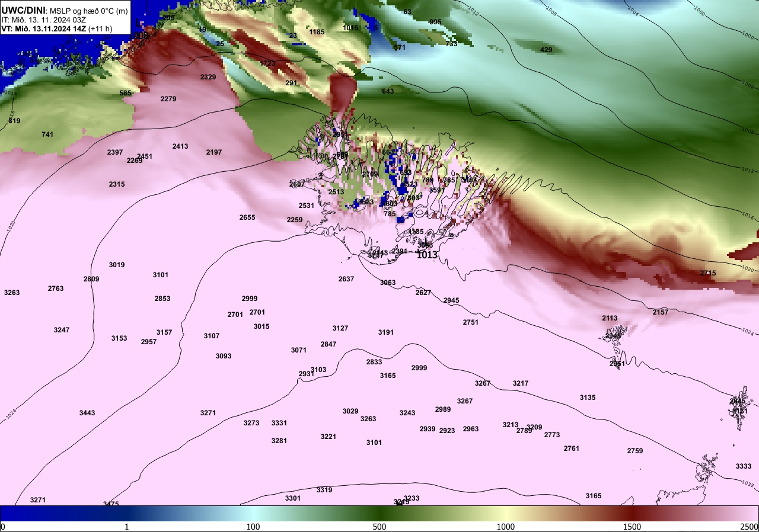Click the 2989 height value
This screenshot has height=532, width=759.
443,409
